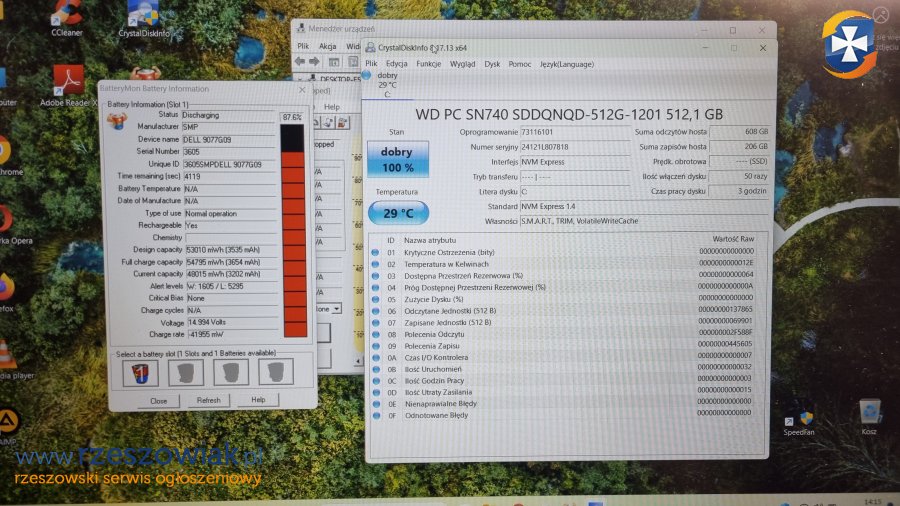
Task: Click the dobry 100 % health status button
Action: [x=398, y=159]
